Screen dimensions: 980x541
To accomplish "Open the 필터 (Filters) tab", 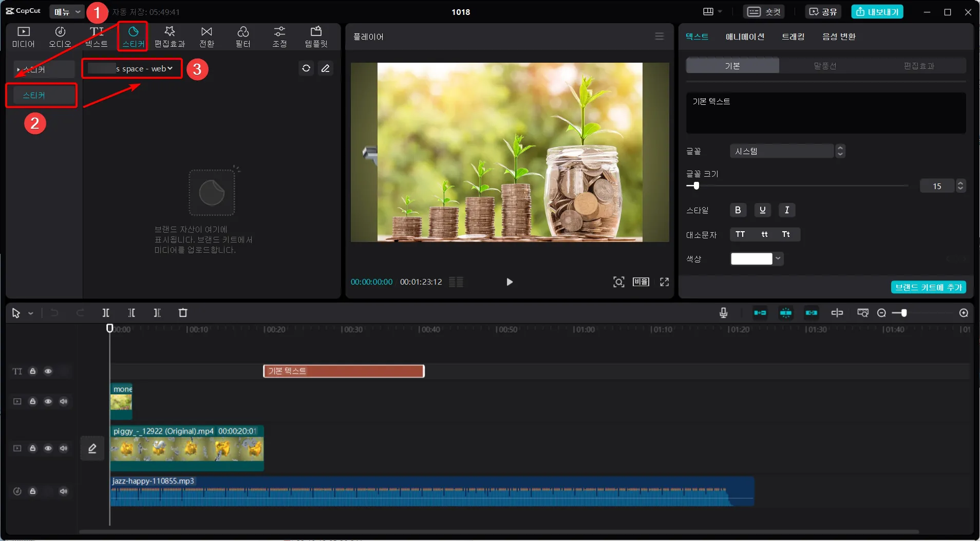I will [243, 37].
